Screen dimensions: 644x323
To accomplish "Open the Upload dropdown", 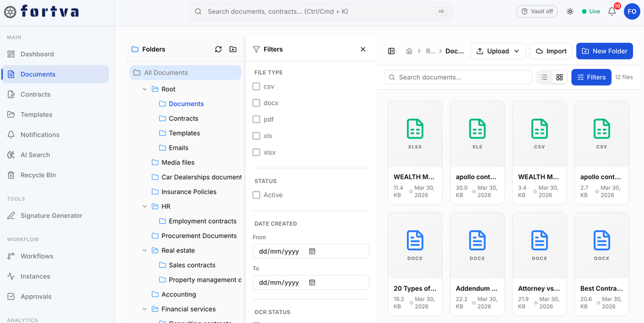I will tap(498, 51).
